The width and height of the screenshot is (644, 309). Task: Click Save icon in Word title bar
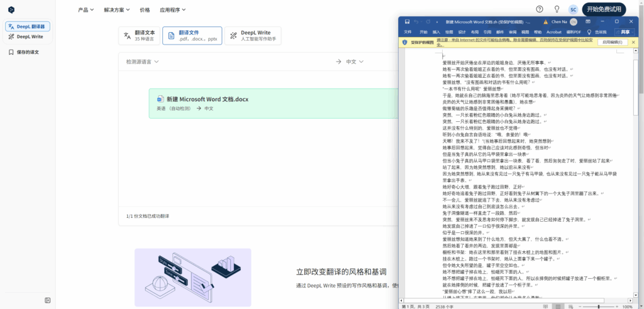pos(407,22)
